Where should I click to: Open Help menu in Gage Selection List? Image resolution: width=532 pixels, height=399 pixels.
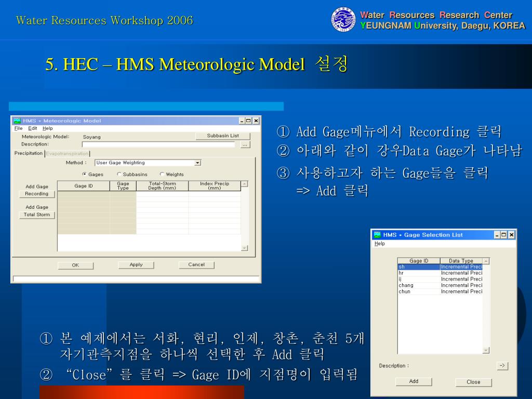point(380,244)
